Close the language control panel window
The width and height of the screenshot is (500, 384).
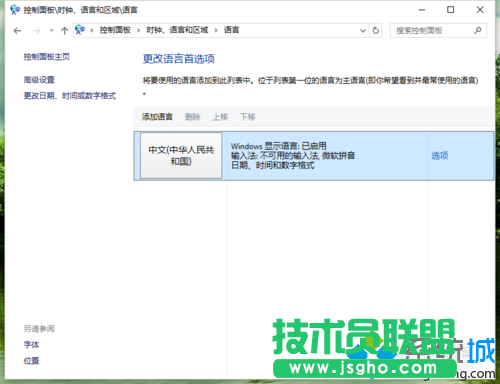pos(480,10)
